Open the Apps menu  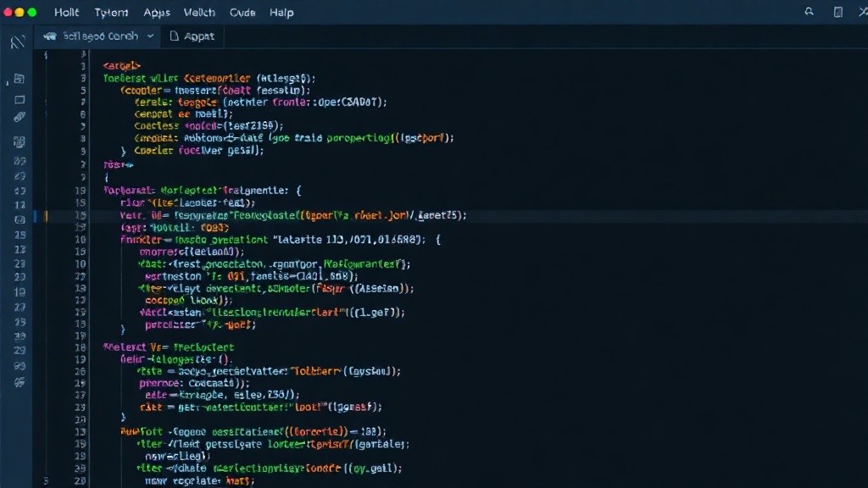pos(157,12)
